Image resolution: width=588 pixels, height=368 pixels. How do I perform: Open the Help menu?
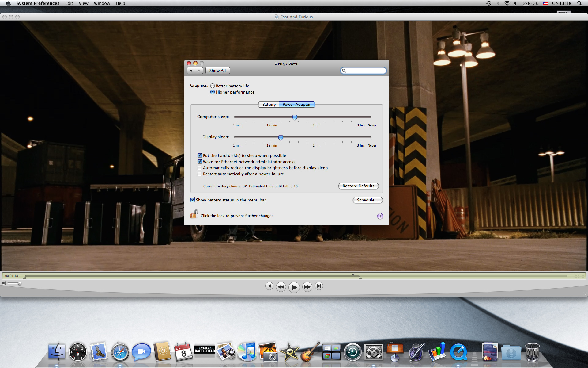coord(120,3)
